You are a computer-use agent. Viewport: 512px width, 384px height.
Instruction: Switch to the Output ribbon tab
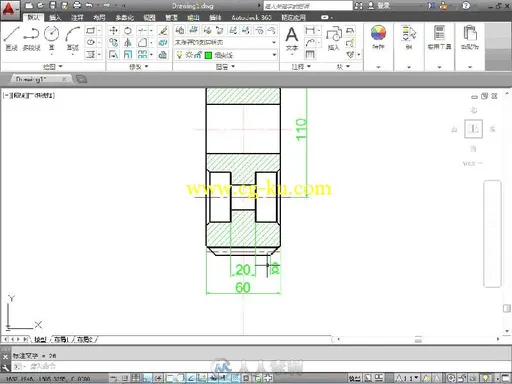[193, 17]
